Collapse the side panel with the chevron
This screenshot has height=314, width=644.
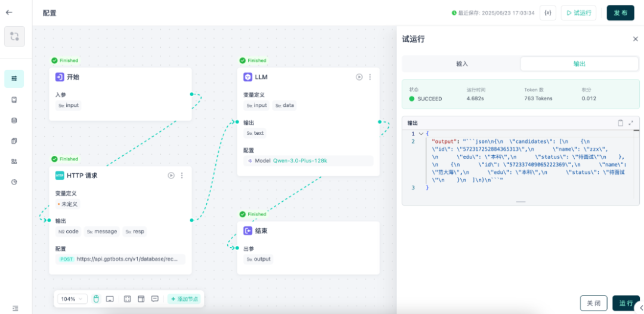tap(640, 307)
